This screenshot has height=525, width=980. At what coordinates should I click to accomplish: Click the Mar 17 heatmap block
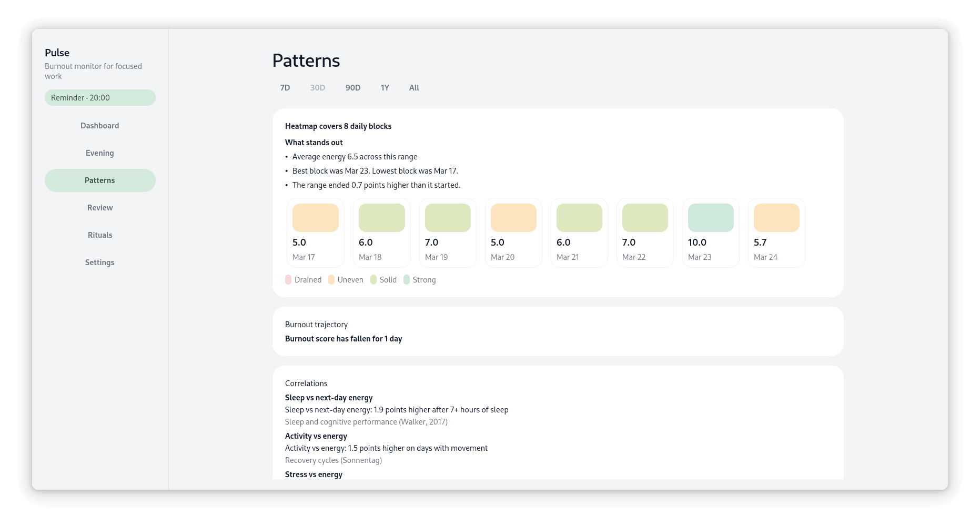[315, 233]
